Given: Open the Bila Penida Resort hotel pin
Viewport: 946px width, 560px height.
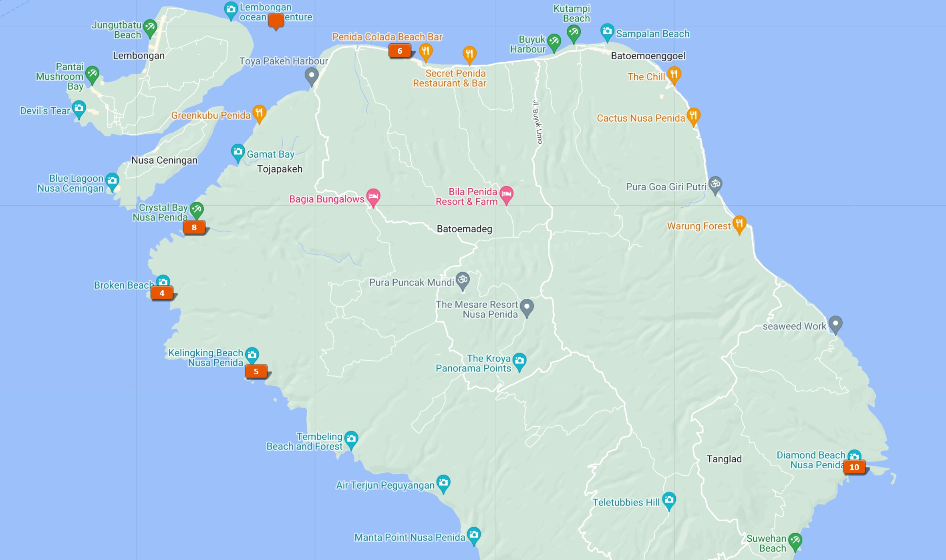Looking at the screenshot, I should 506,194.
